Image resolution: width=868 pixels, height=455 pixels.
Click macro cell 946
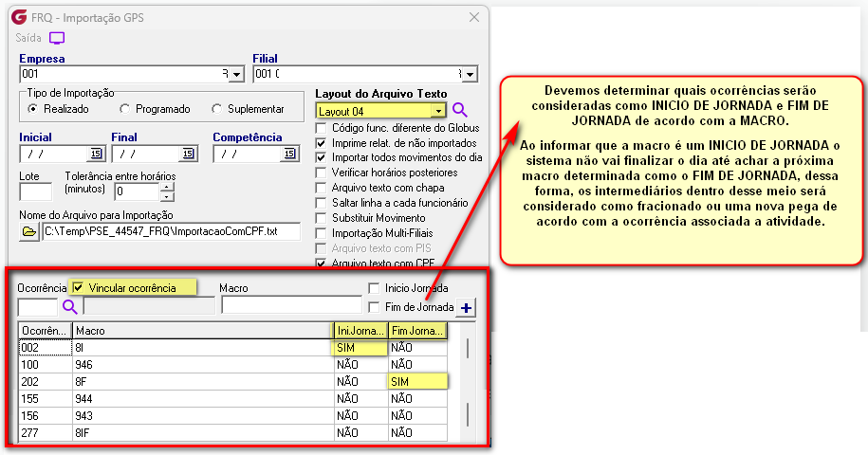point(203,365)
